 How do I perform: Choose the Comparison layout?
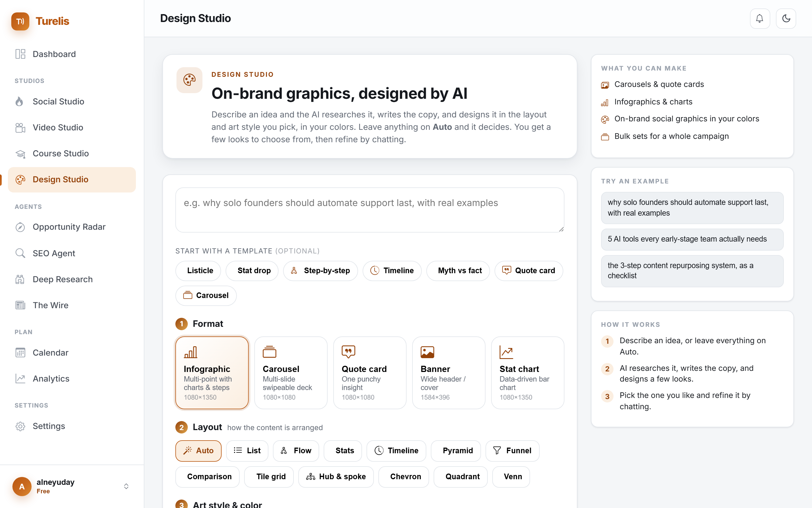(x=207, y=477)
